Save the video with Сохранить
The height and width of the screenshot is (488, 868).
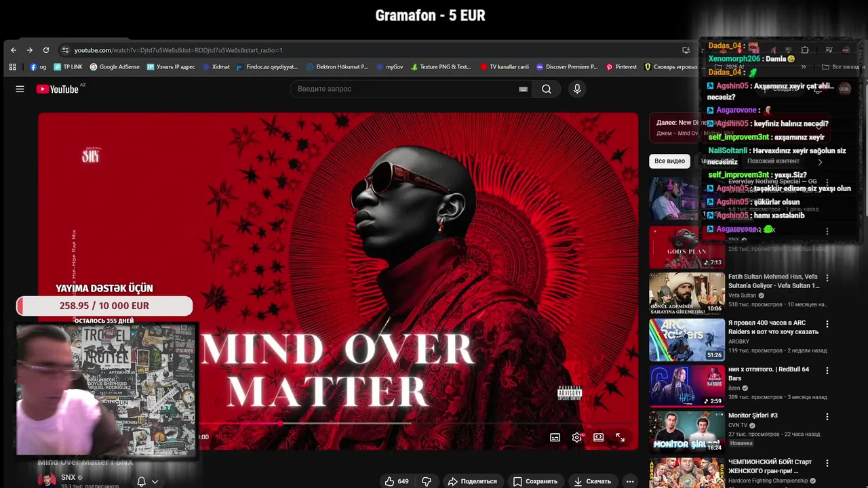[x=535, y=481]
